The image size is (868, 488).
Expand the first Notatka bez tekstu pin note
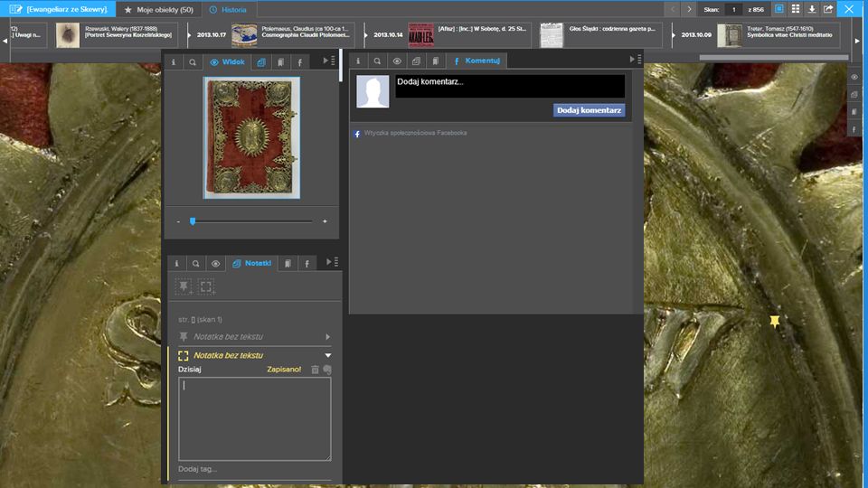click(327, 336)
